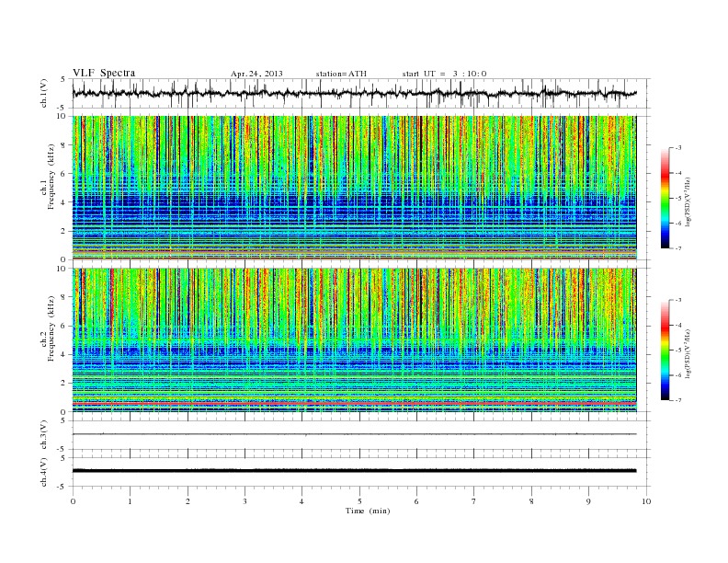
Task: Click the log(PSD) label beside ch.1 colorbar
Action: 689,202
